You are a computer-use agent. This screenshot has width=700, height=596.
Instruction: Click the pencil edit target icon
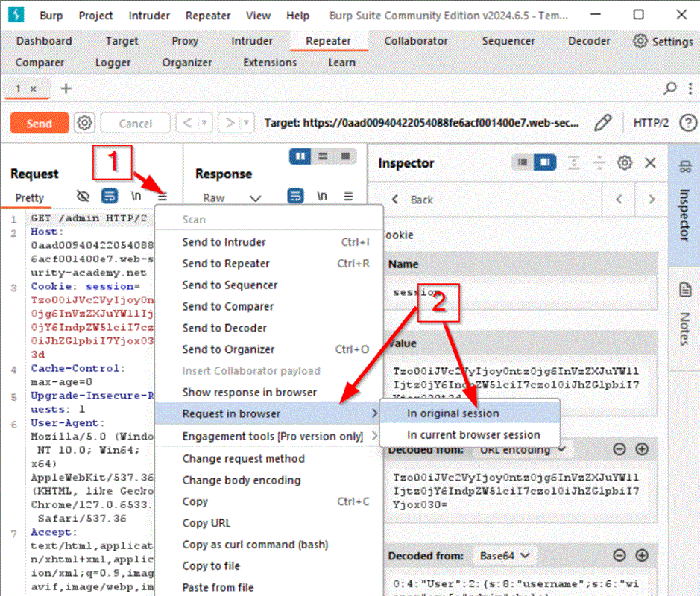point(603,123)
